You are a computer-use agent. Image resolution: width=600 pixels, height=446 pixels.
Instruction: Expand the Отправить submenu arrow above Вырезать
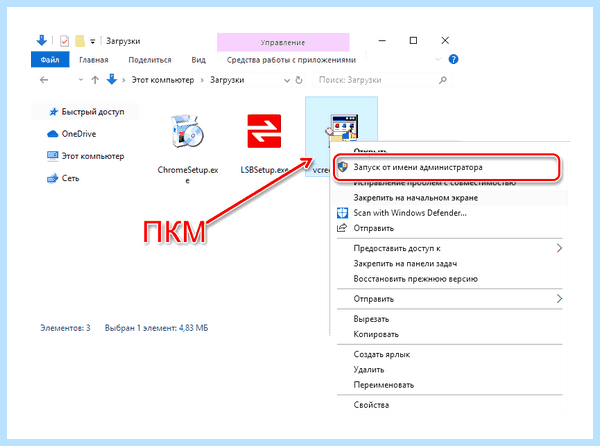(x=559, y=299)
